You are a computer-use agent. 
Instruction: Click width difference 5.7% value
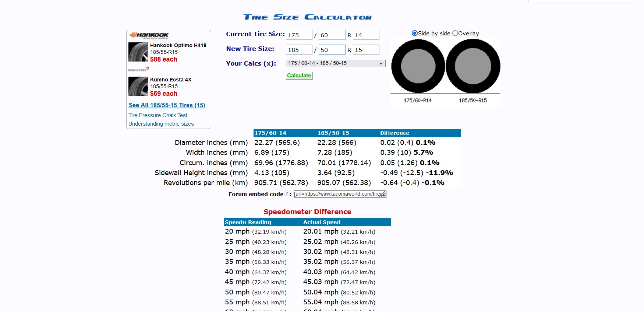(x=423, y=153)
